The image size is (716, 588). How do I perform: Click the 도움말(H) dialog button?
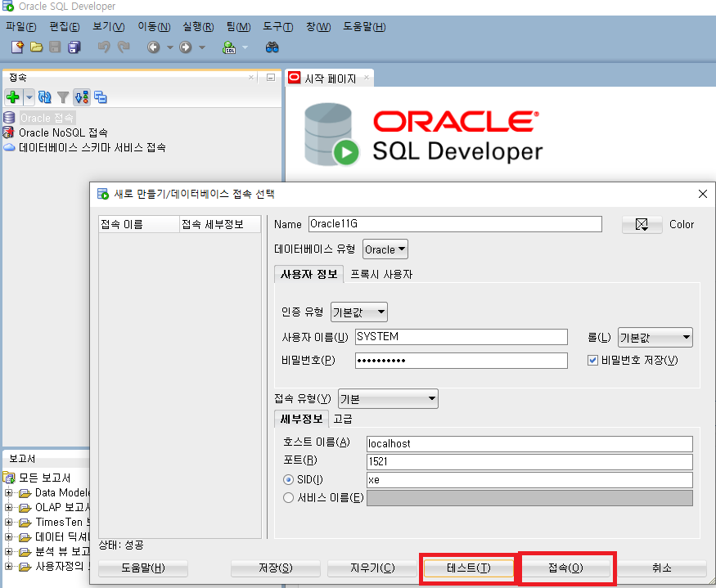coord(143,568)
